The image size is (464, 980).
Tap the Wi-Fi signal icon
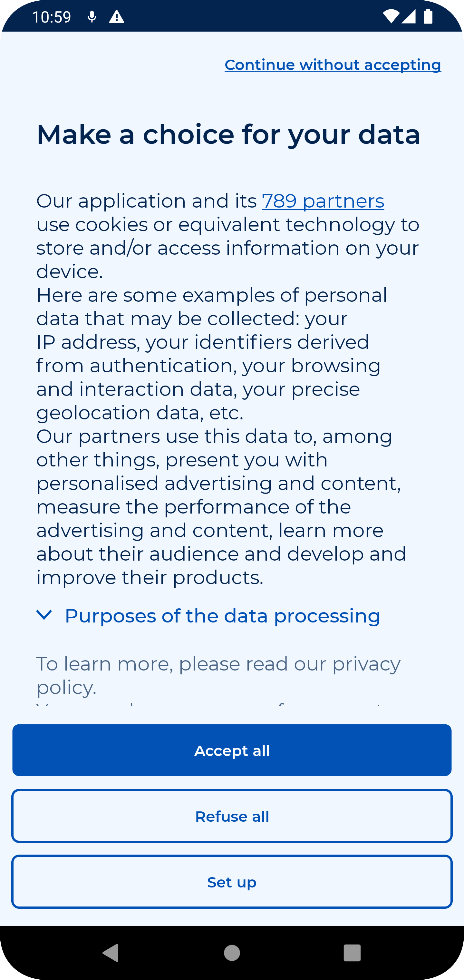coord(391,17)
